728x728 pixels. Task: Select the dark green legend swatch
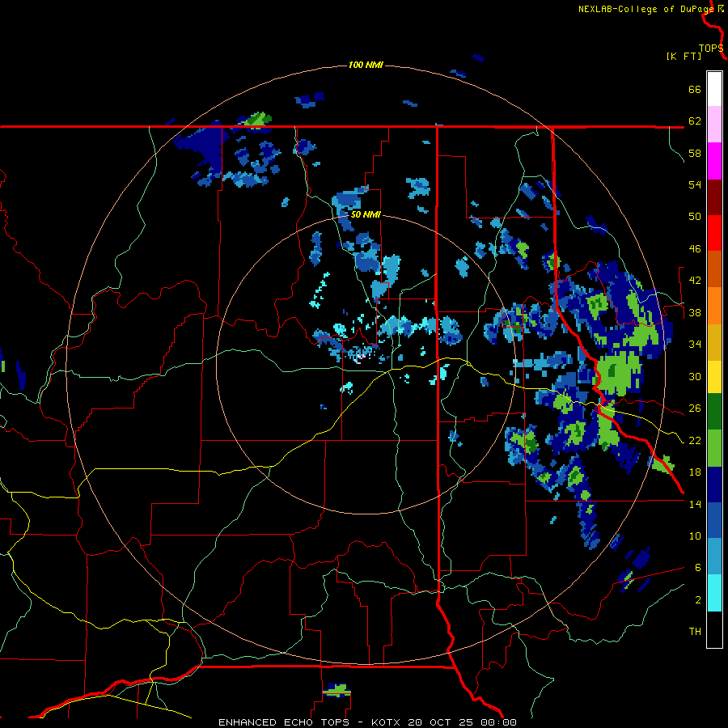(714, 412)
